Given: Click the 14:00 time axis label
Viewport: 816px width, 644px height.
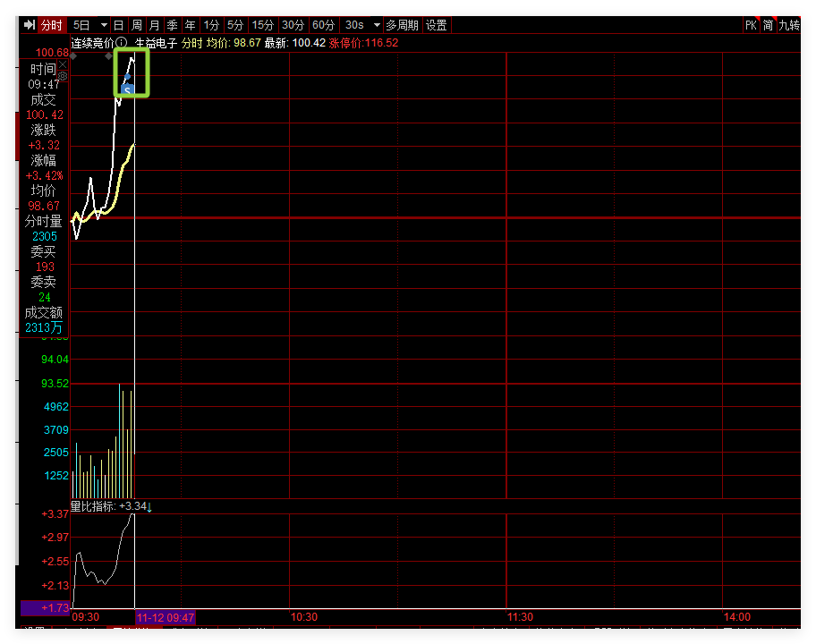Looking at the screenshot, I should click(x=737, y=617).
